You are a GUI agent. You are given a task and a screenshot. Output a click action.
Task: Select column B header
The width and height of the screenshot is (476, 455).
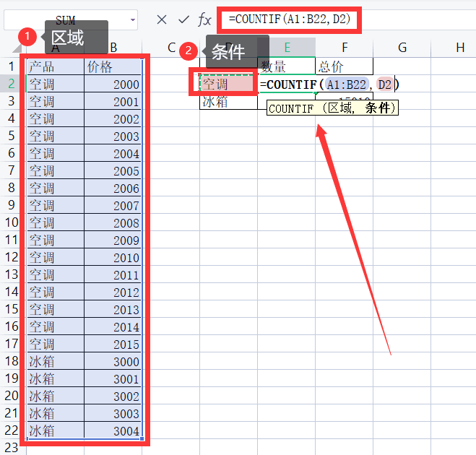click(113, 48)
